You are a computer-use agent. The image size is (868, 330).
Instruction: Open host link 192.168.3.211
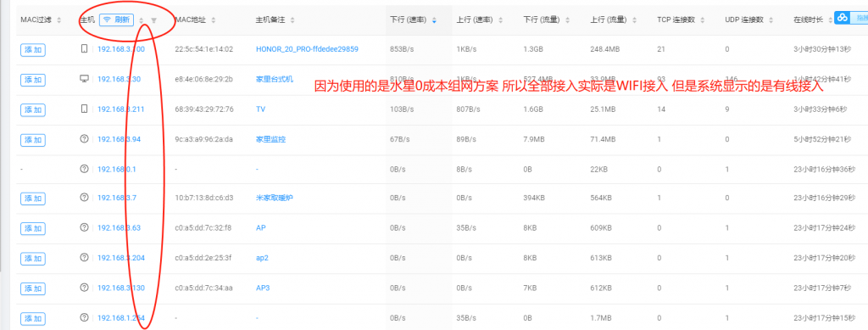(120, 109)
